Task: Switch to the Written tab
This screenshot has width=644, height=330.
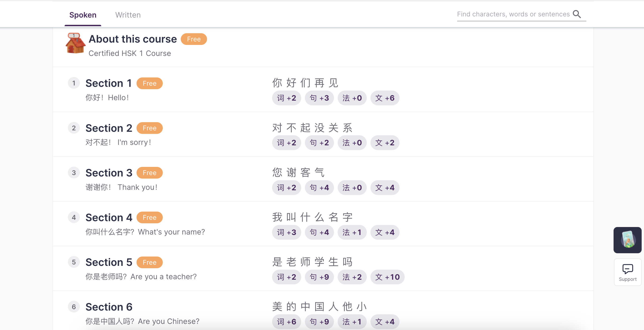Action: click(128, 15)
